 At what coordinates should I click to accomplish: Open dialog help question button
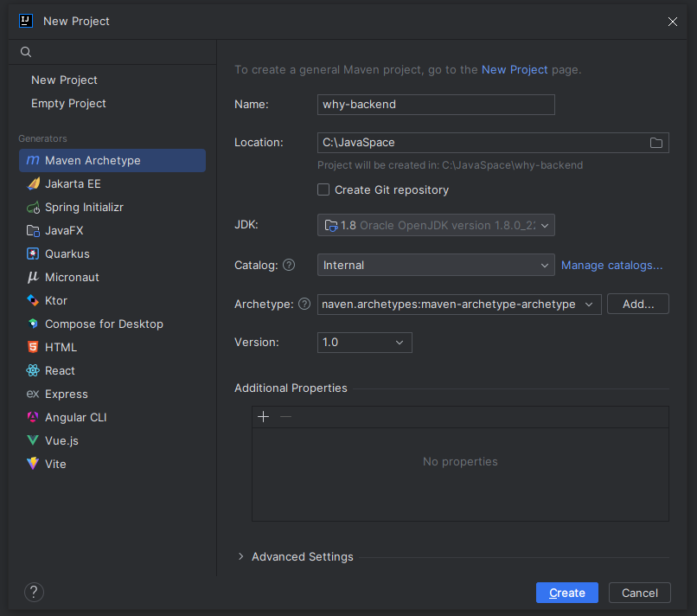pyautogui.click(x=34, y=592)
